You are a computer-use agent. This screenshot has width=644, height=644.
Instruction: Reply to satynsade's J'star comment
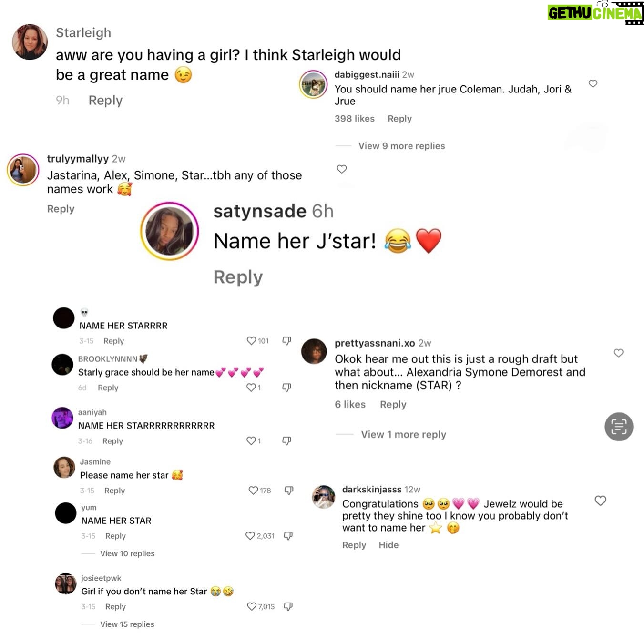tap(238, 277)
